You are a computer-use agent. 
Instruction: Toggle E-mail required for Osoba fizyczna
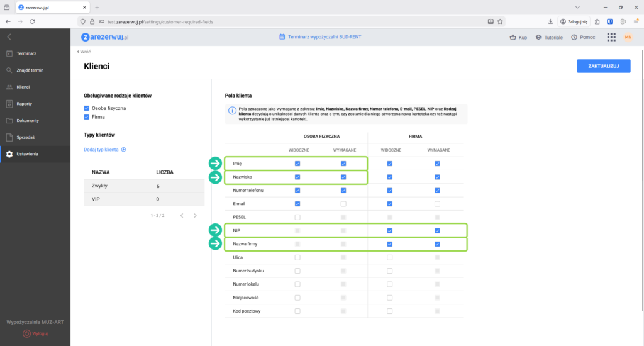[x=343, y=204]
